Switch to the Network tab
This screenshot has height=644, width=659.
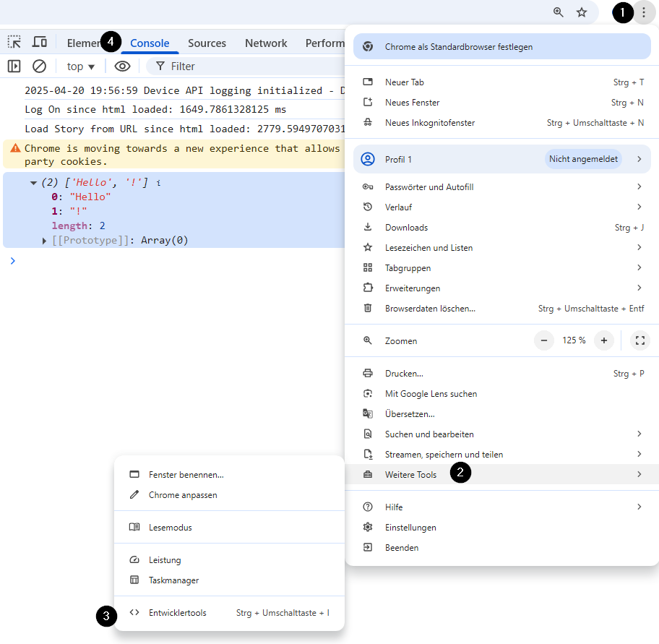(x=266, y=43)
